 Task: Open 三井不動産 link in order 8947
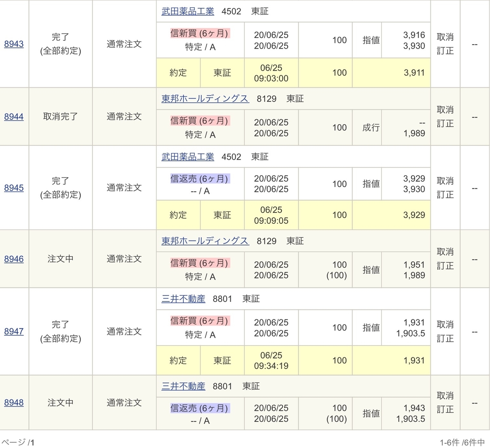tap(183, 299)
